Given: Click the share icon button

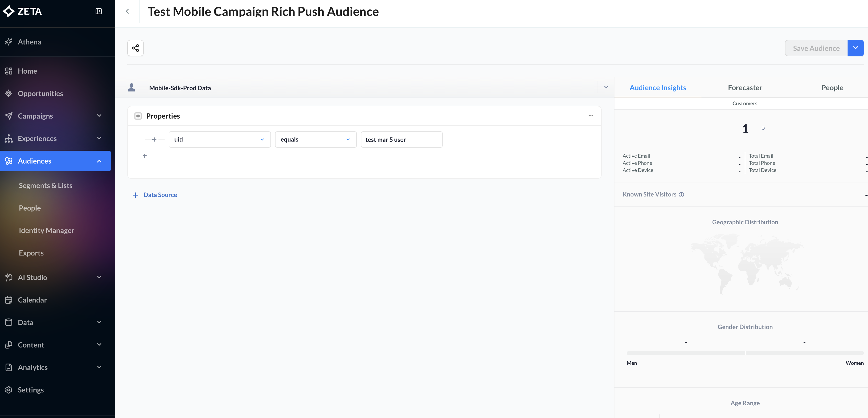Looking at the screenshot, I should click(135, 48).
